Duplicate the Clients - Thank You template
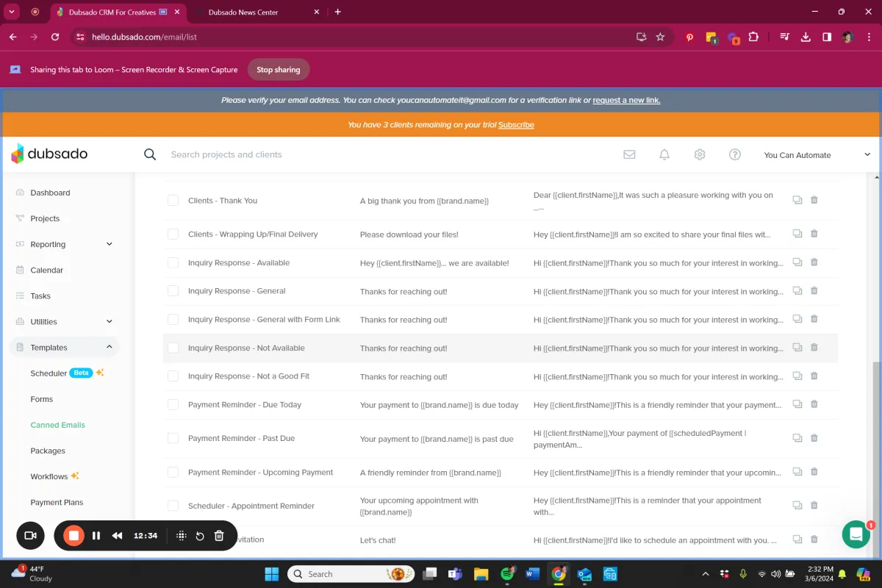Image resolution: width=882 pixels, height=588 pixels. tap(797, 200)
